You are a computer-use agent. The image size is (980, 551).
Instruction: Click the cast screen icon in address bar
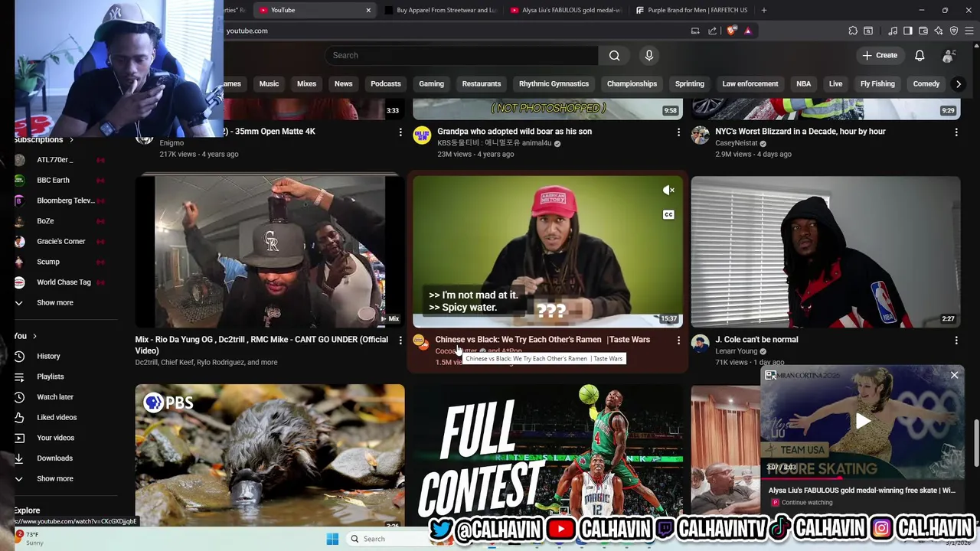pos(695,31)
